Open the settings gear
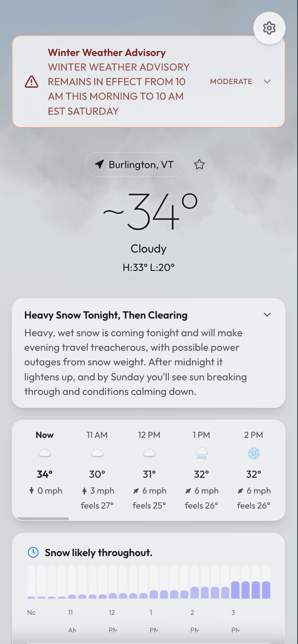This screenshot has height=644, width=298. 269,28
